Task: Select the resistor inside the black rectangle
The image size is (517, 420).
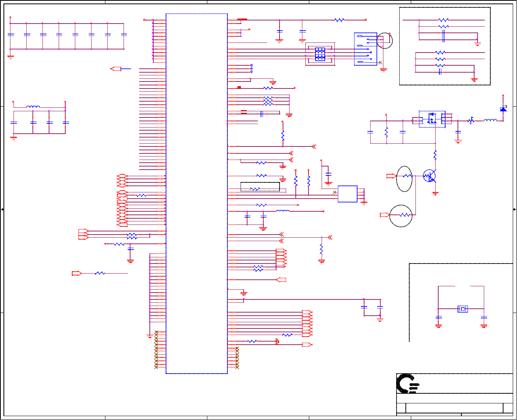Action: pyautogui.click(x=255, y=189)
